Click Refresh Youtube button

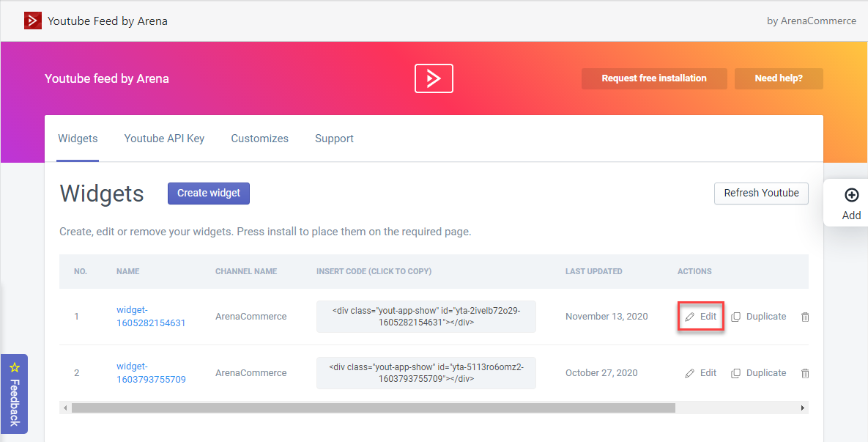coord(761,194)
